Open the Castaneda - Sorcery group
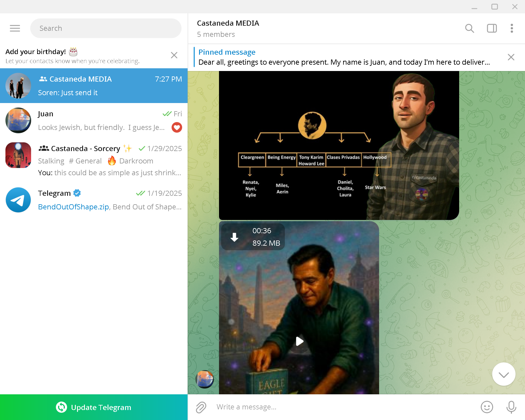This screenshot has width=525, height=420. coord(94,160)
